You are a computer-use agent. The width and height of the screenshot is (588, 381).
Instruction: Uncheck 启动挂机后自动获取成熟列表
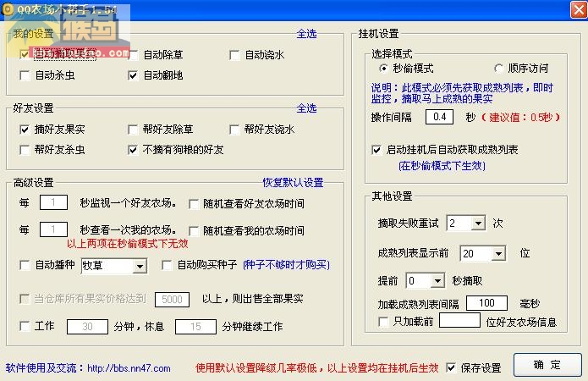click(x=376, y=150)
